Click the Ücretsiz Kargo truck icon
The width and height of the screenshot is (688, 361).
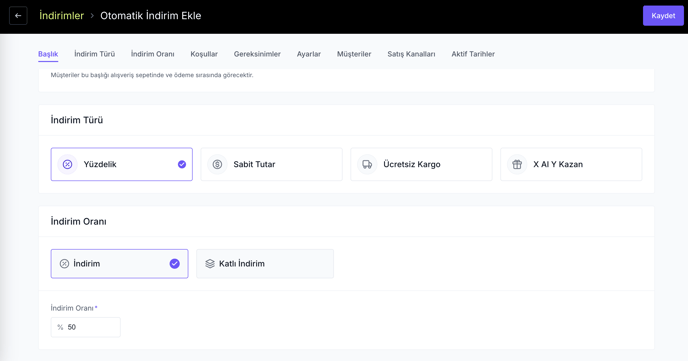pos(367,164)
